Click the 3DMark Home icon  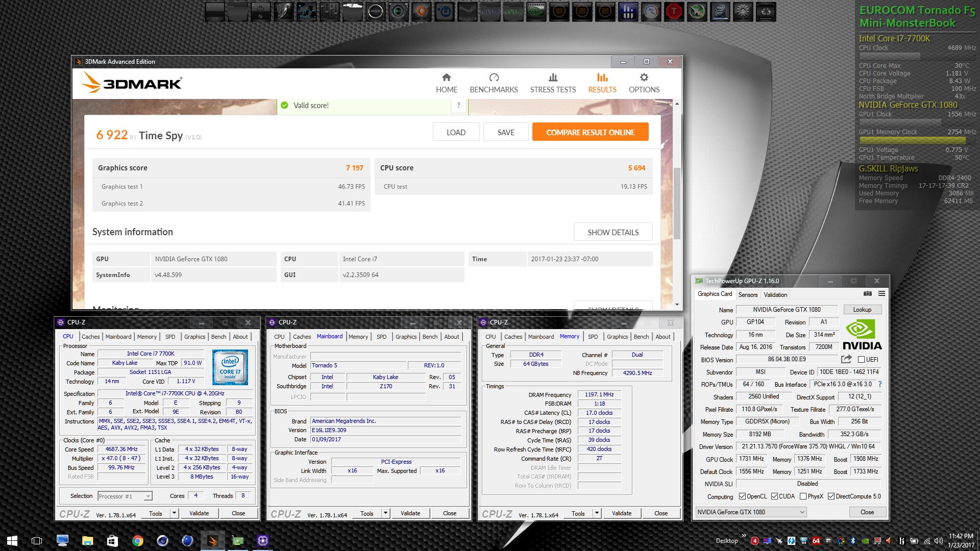(446, 78)
